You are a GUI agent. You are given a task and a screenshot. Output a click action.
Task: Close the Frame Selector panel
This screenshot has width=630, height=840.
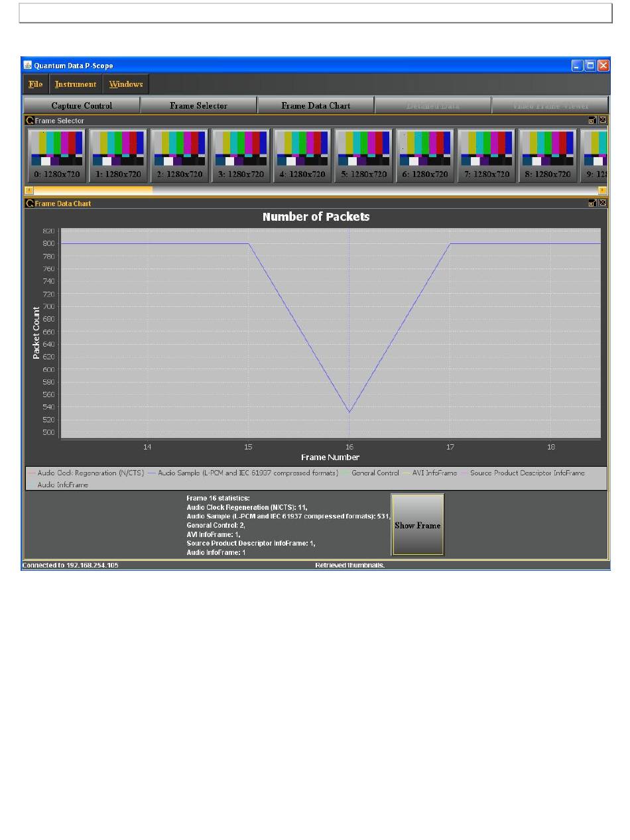pyautogui.click(x=602, y=121)
